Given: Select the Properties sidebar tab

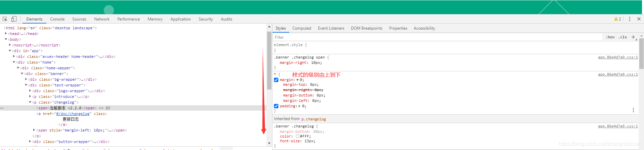Looking at the screenshot, I should 398,28.
